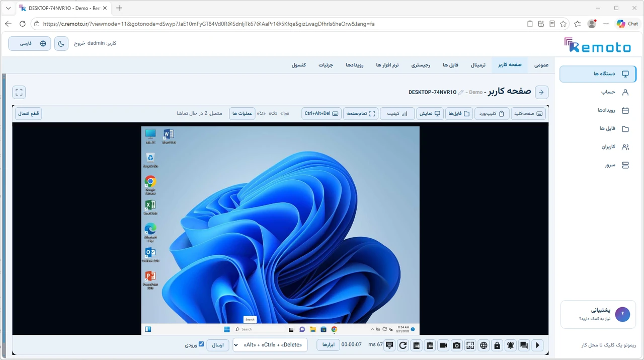Click the play arrow icon in bottom toolbar

coord(537,345)
